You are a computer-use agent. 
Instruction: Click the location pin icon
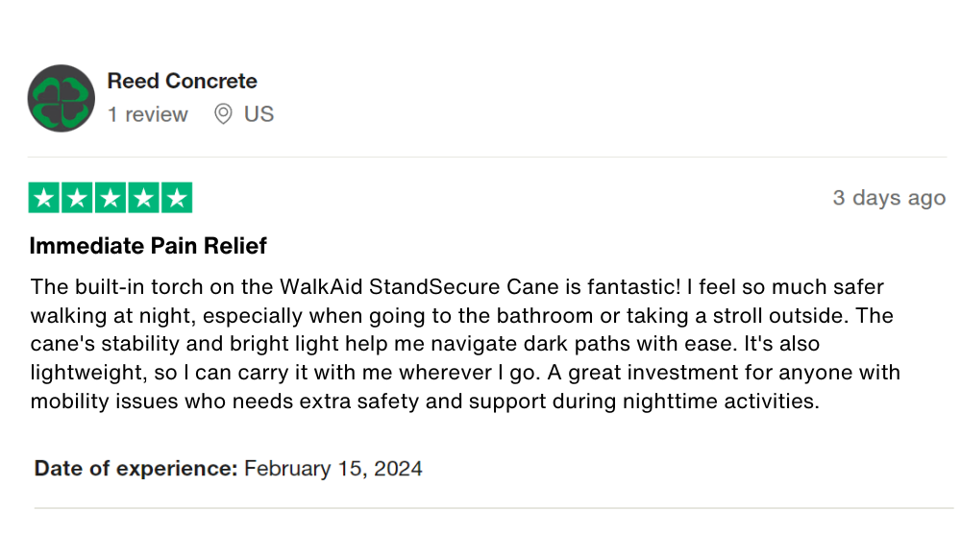[223, 114]
